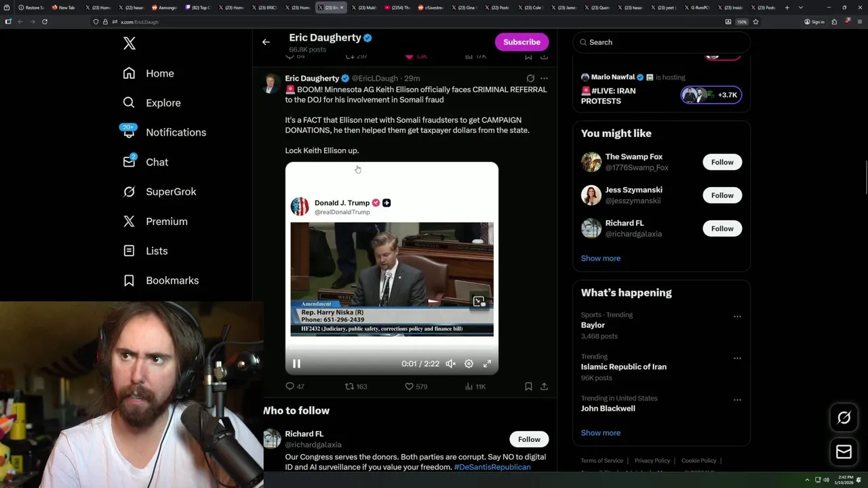868x488 pixels.
Task: Click the search box on X
Action: point(661,42)
